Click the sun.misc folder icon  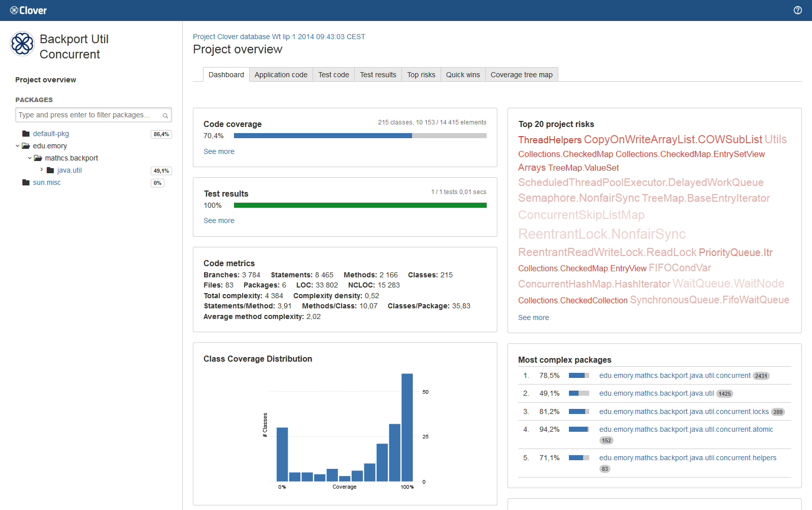click(26, 182)
